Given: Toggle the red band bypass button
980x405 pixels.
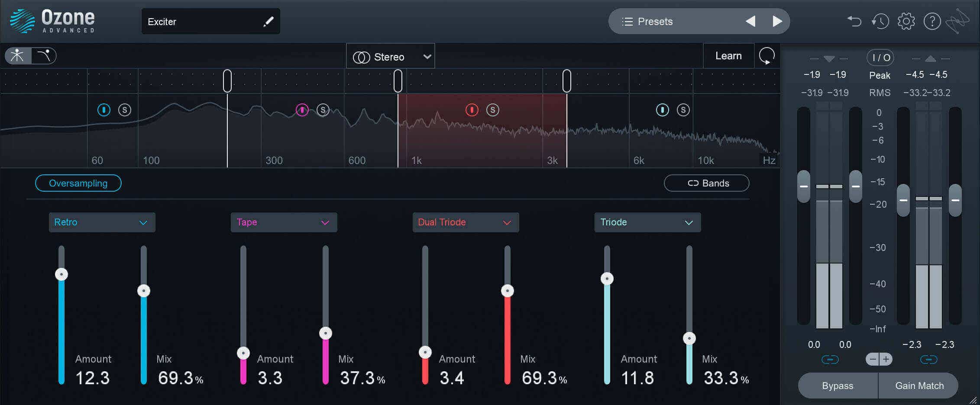Looking at the screenshot, I should 472,110.
